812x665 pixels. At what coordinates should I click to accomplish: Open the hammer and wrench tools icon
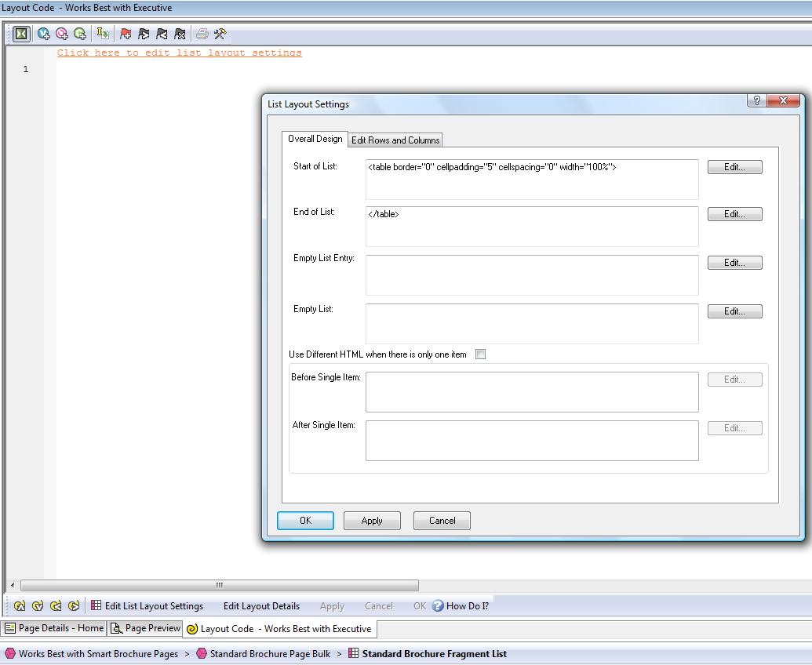220,34
